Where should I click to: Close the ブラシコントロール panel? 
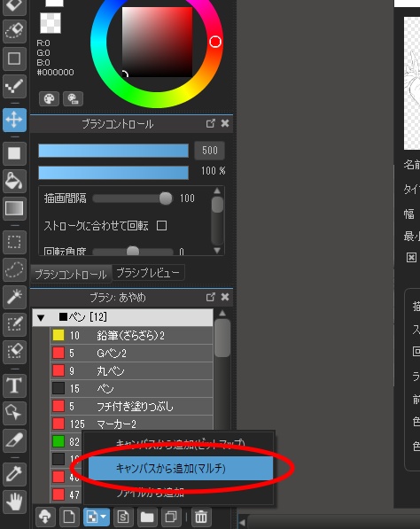click(225, 123)
